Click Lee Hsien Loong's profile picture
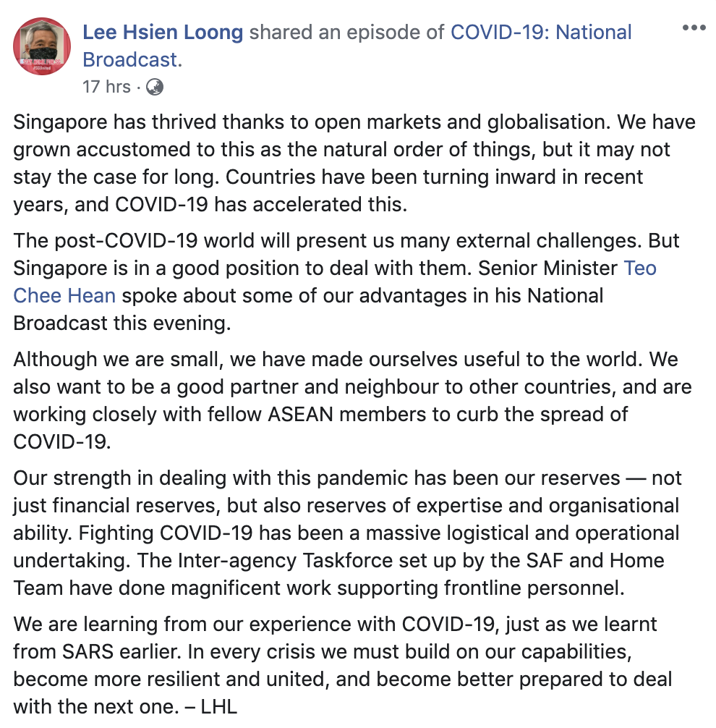 tap(42, 46)
